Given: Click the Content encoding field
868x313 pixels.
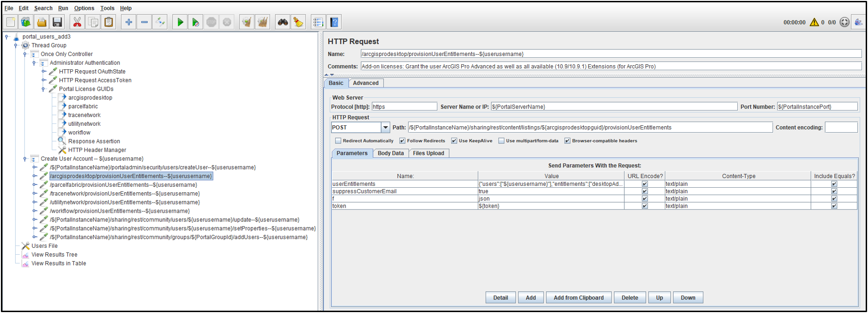Looking at the screenshot, I should point(841,128).
